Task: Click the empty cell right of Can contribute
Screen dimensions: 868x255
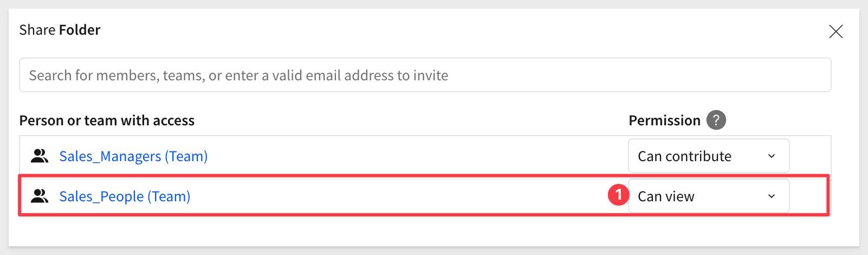Action: click(x=810, y=156)
